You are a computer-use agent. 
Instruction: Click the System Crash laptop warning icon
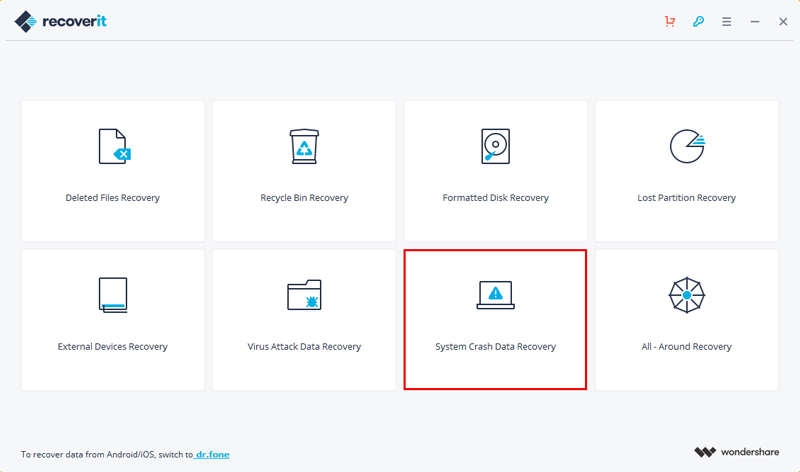495,295
